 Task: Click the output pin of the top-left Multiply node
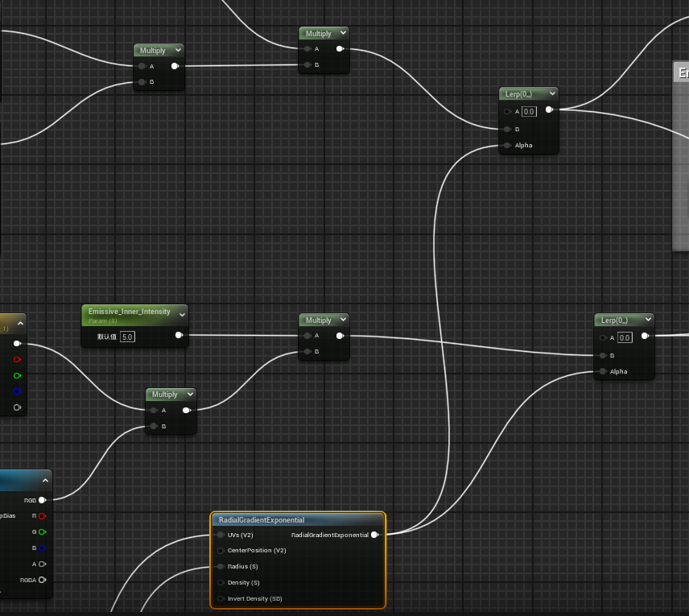click(x=175, y=66)
